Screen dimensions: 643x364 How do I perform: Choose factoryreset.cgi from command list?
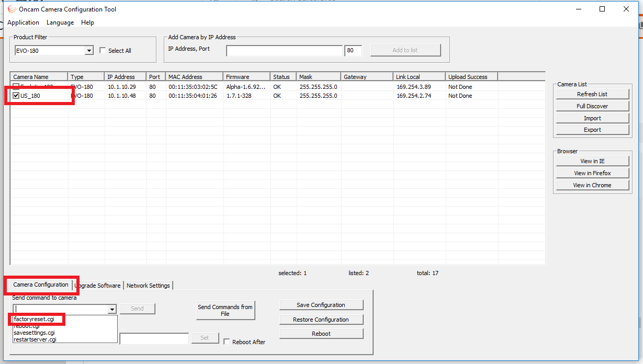pos(65,319)
